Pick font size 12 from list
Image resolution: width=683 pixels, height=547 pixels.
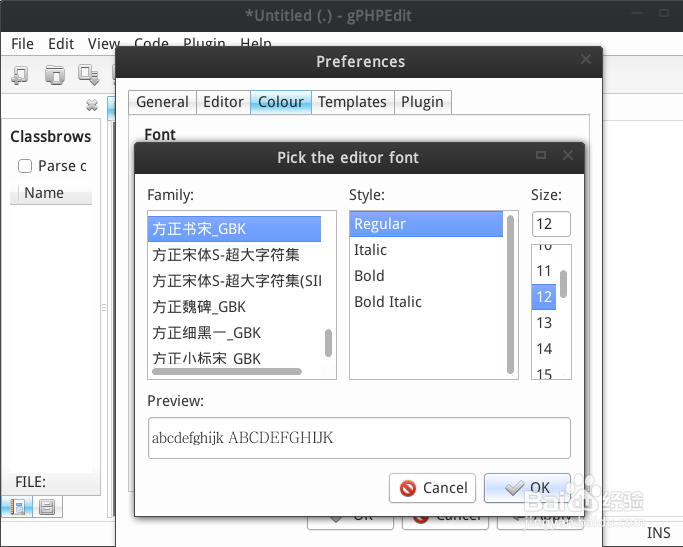pos(544,297)
